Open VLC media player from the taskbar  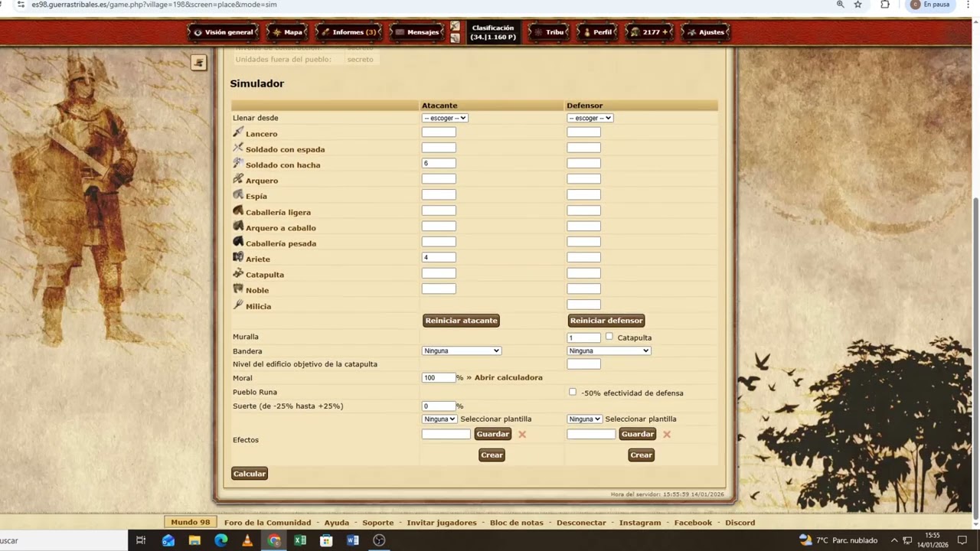[247, 540]
